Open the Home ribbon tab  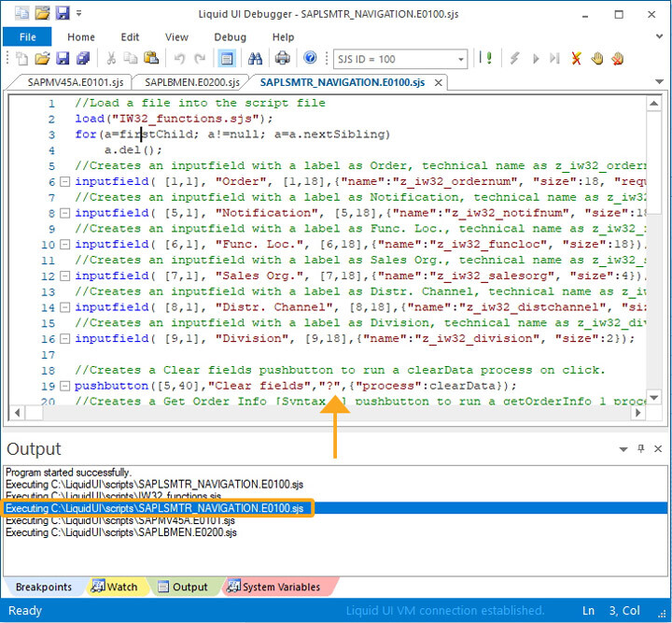tap(81, 36)
